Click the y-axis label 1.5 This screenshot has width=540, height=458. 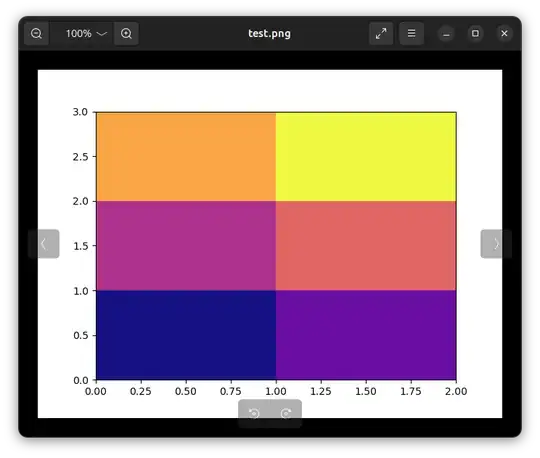tap(80, 246)
